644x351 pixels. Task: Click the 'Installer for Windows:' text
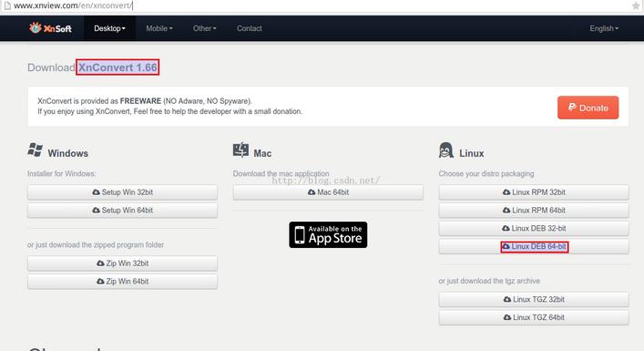click(x=62, y=174)
